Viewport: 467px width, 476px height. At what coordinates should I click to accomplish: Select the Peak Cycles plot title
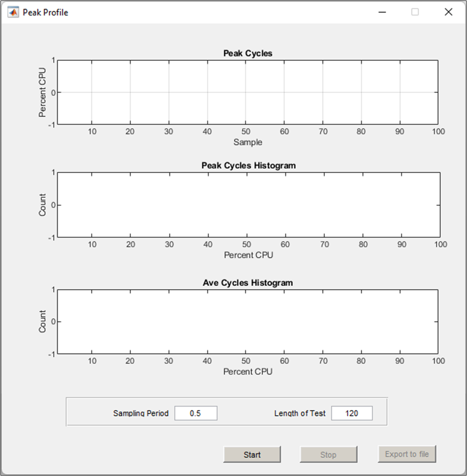click(x=248, y=53)
